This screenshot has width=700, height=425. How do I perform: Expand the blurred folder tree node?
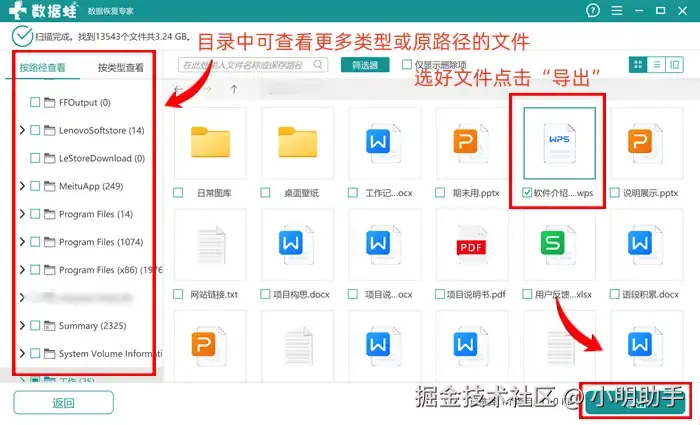pos(22,298)
